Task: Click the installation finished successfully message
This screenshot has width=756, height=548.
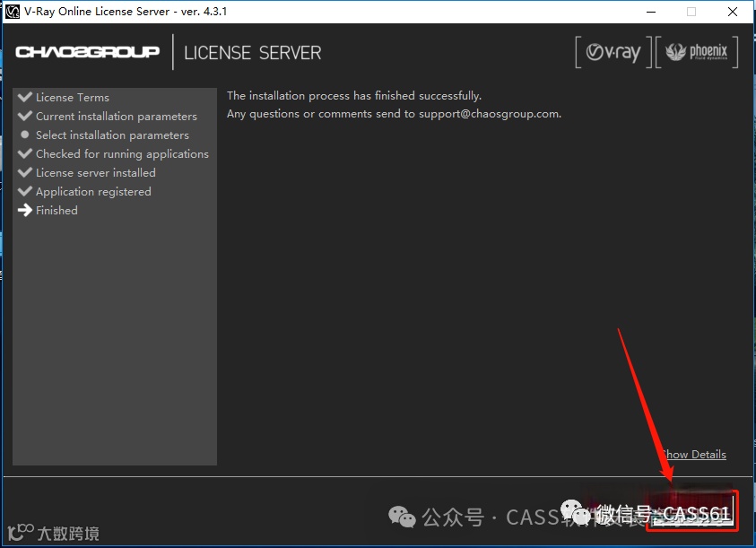Action: (354, 95)
